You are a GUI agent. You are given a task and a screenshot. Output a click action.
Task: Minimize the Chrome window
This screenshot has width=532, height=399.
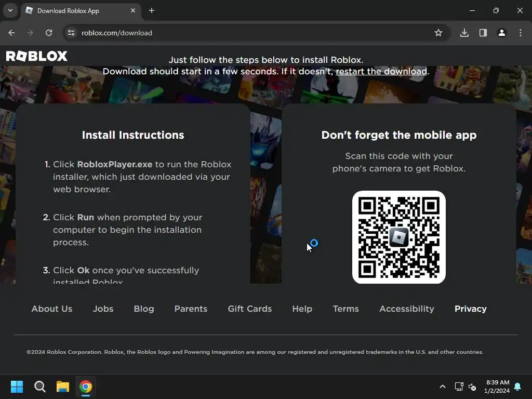pyautogui.click(x=472, y=10)
